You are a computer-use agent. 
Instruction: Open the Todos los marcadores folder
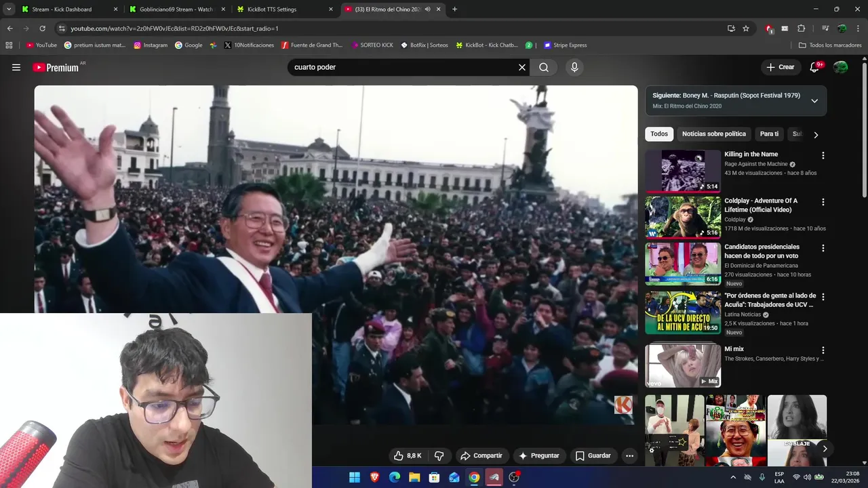point(830,45)
